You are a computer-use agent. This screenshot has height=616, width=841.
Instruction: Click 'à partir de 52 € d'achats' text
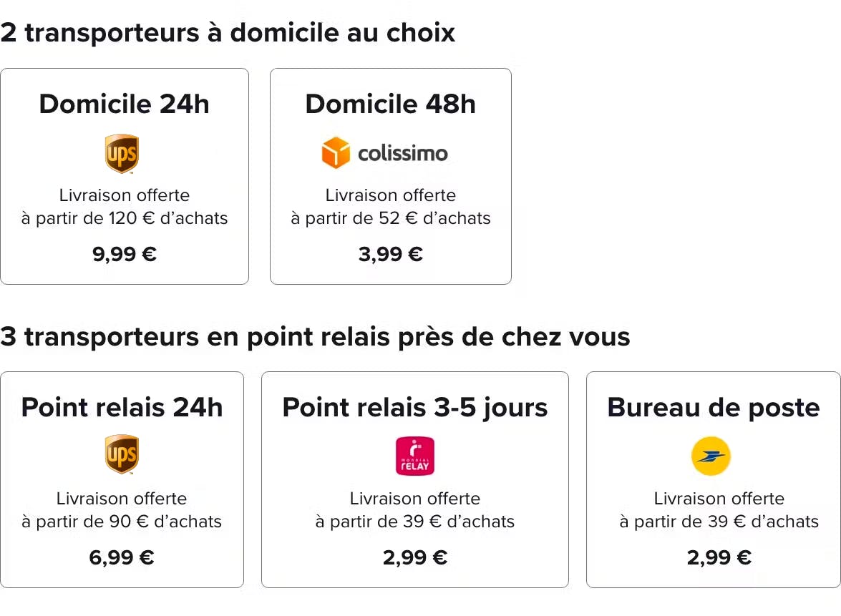390,218
